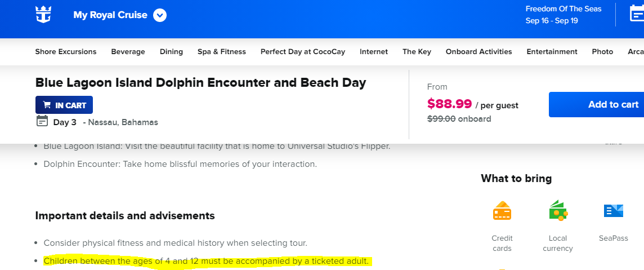
Task: Click the Local currency icon
Action: [558, 210]
